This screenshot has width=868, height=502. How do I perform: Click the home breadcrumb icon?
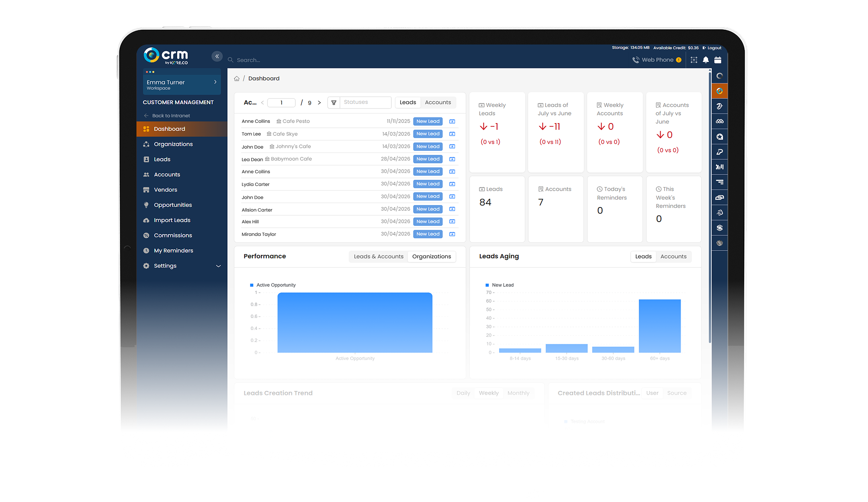pos(237,78)
